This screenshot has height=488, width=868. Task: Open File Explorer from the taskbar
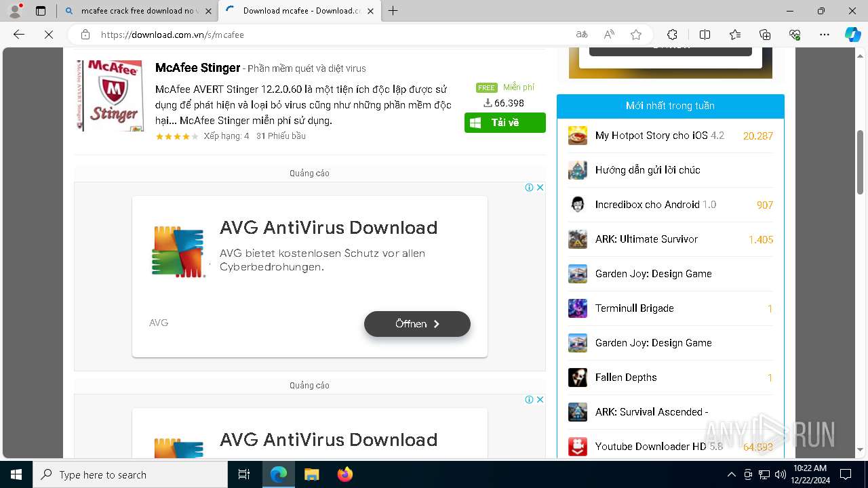[311, 474]
